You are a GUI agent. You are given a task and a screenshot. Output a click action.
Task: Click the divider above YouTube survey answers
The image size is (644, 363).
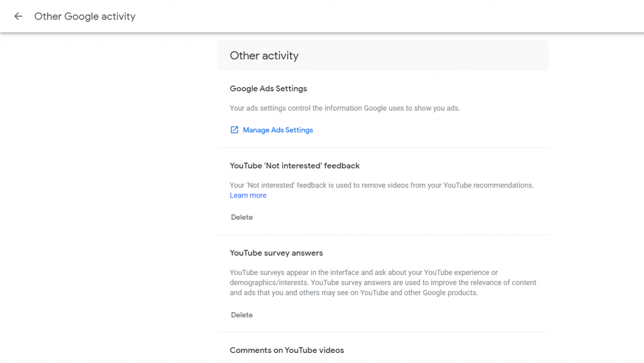(382, 235)
